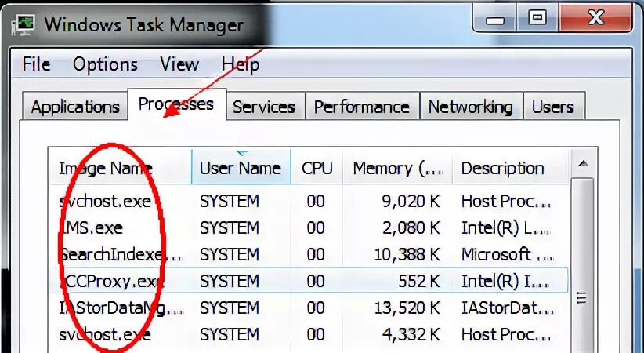Select the SearchIndexer process row
This screenshot has width=644, height=353.
[309, 254]
